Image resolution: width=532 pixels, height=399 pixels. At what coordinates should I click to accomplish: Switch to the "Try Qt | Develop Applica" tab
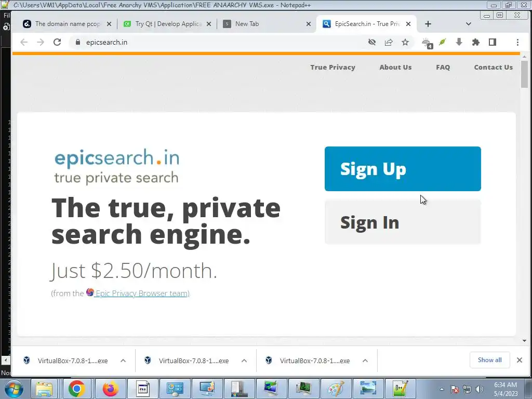point(168,24)
